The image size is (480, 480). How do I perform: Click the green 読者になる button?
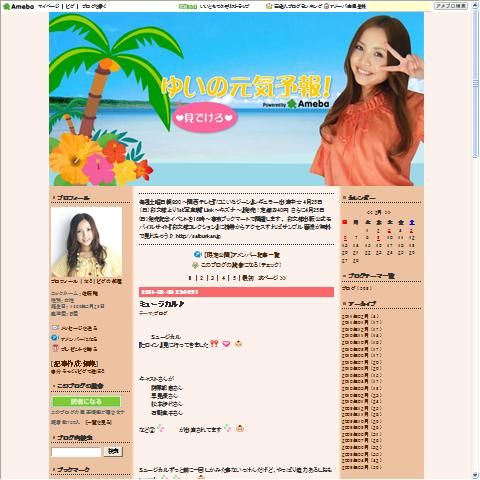[86, 401]
